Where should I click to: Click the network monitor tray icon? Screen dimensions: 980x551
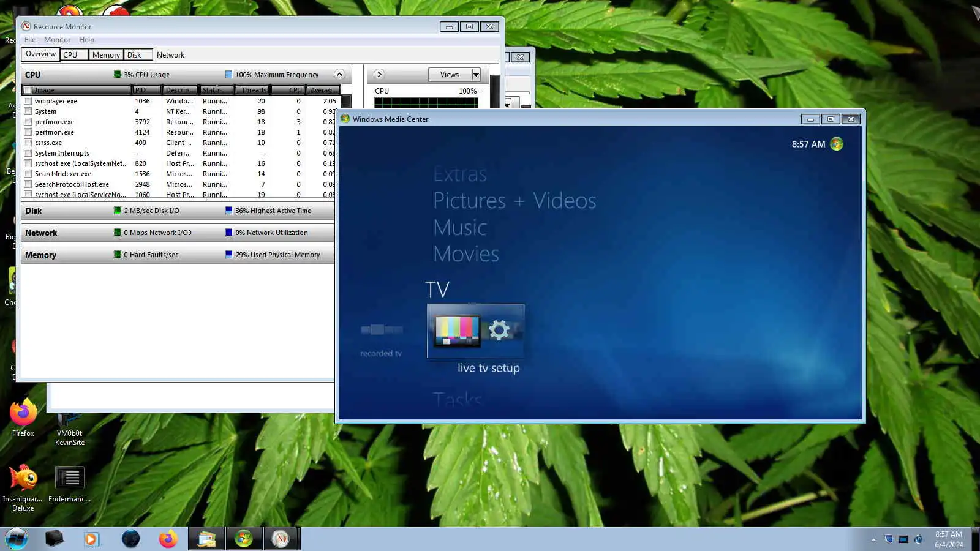pos(903,539)
